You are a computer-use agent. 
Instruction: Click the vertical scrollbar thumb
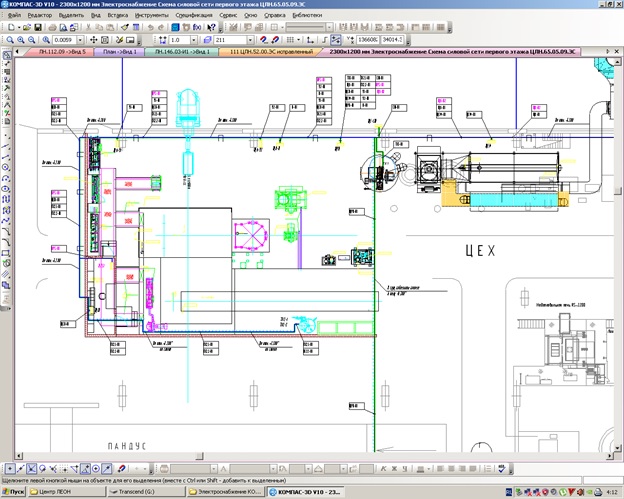pos(617,189)
